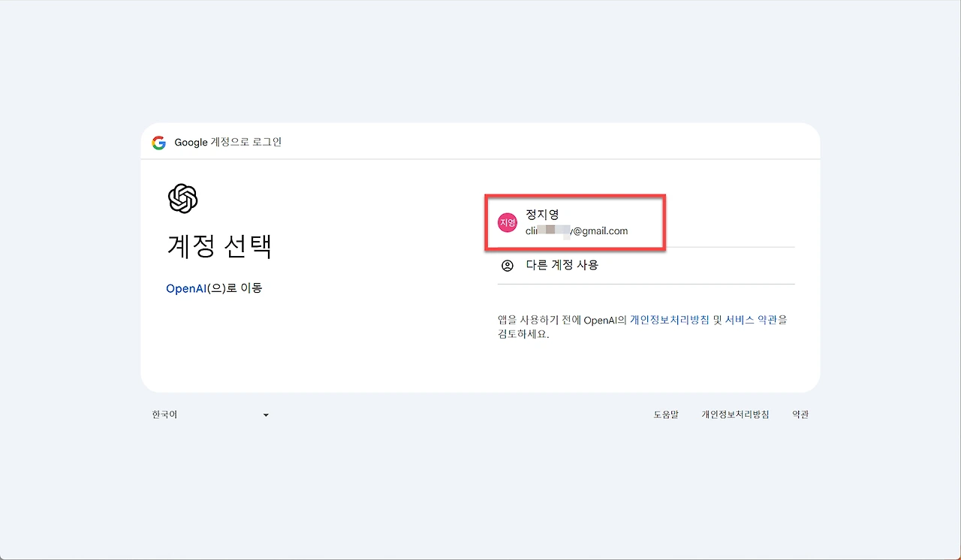Click the 검토하세요 consent text
This screenshot has height=560, width=961.
click(523, 334)
